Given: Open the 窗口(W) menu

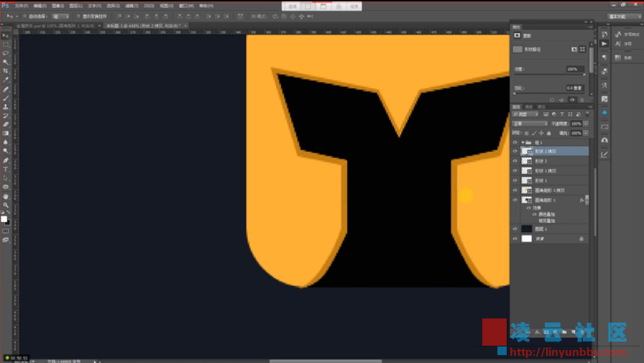Looking at the screenshot, I should 186,6.
